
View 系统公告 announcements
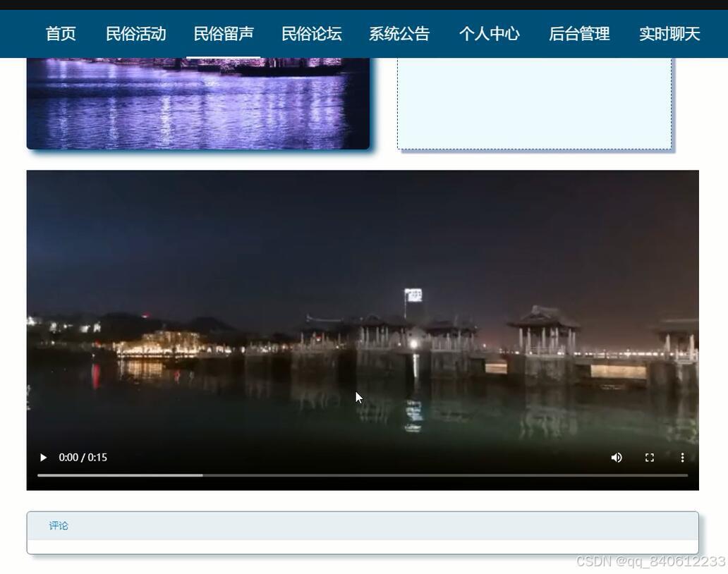(399, 34)
